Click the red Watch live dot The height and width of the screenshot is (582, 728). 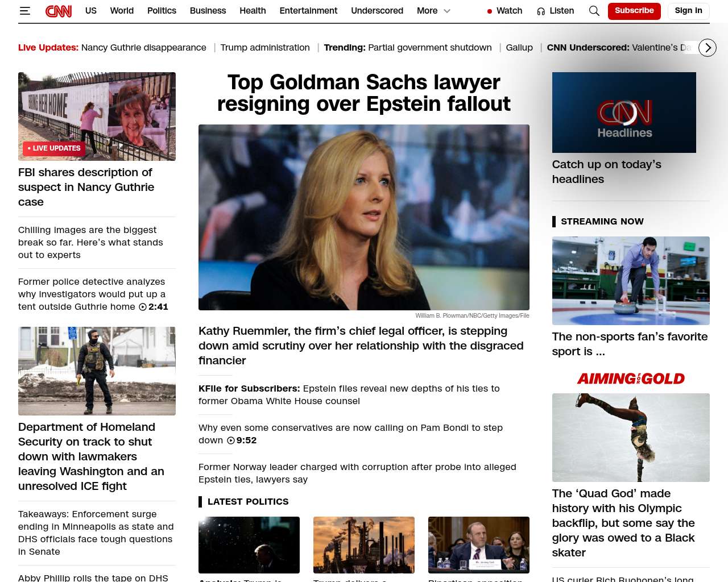(x=489, y=11)
